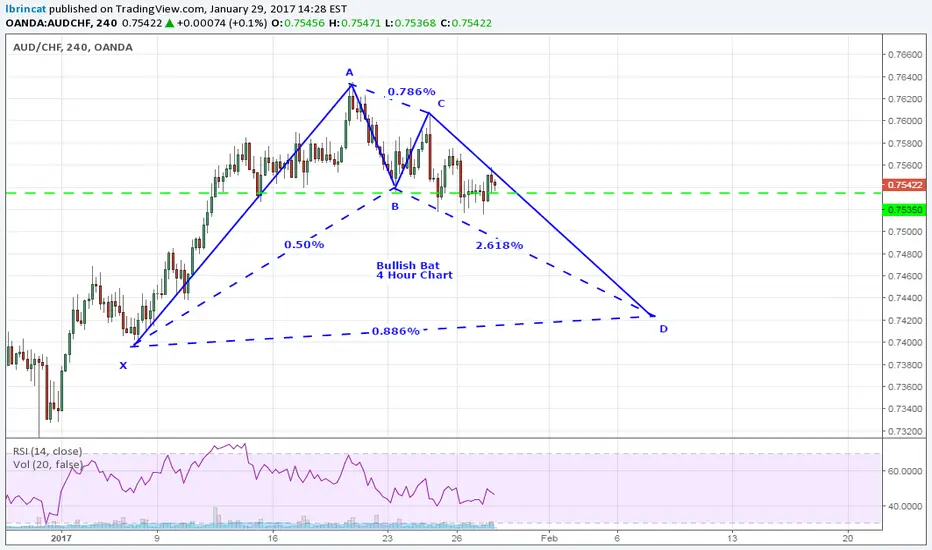
Task: Click the 20 date axis label
Action: [x=848, y=538]
